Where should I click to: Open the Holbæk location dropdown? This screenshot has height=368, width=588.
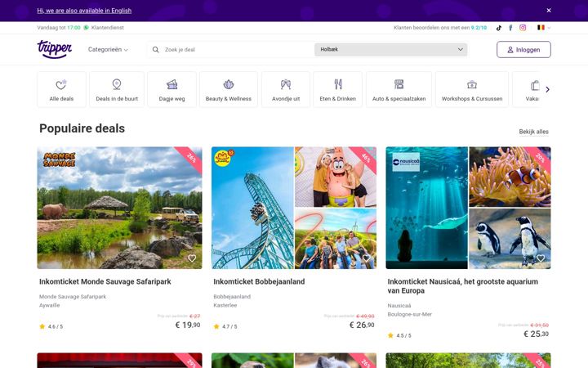390,50
